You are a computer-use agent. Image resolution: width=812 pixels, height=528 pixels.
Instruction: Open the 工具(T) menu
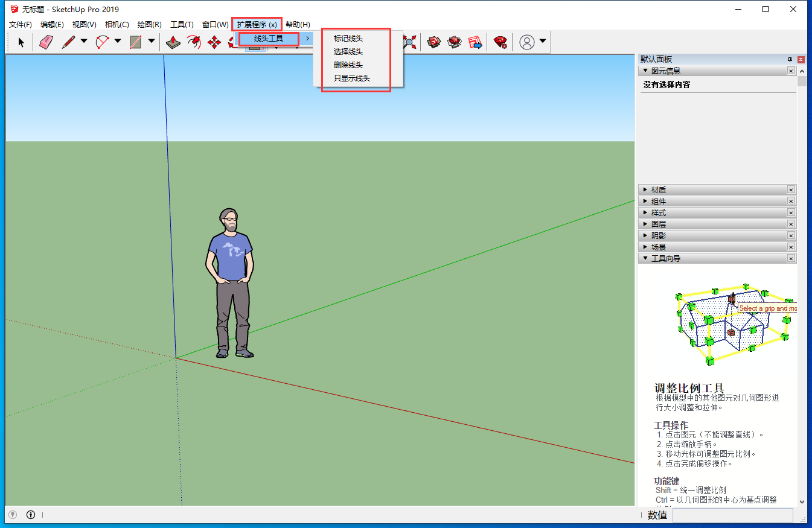[x=182, y=25]
